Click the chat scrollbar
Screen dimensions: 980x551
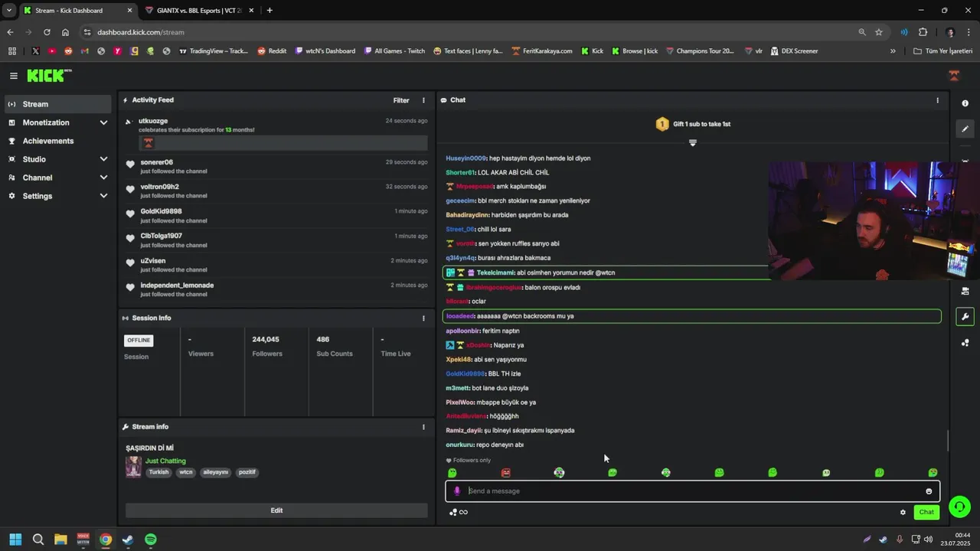tap(949, 441)
